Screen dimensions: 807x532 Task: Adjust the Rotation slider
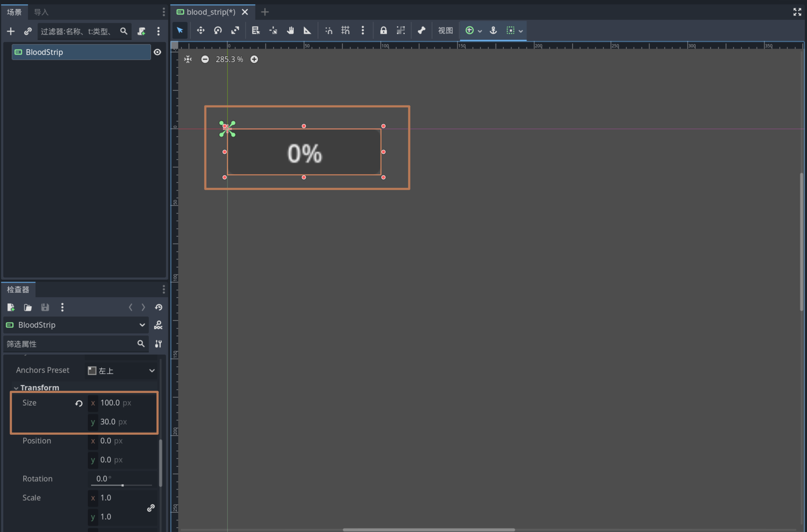pyautogui.click(x=122, y=485)
